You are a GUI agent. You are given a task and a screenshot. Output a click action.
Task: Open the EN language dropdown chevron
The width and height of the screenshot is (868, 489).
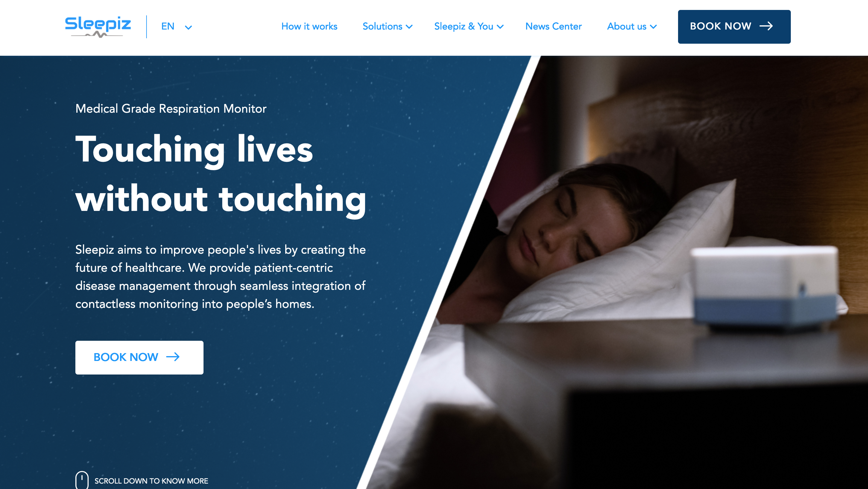(188, 28)
